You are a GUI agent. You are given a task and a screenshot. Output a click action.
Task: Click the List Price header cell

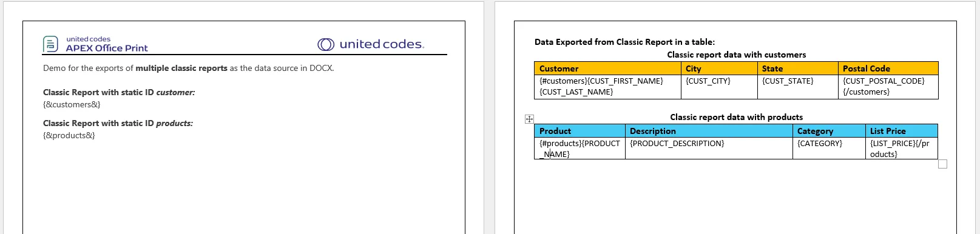coord(901,131)
